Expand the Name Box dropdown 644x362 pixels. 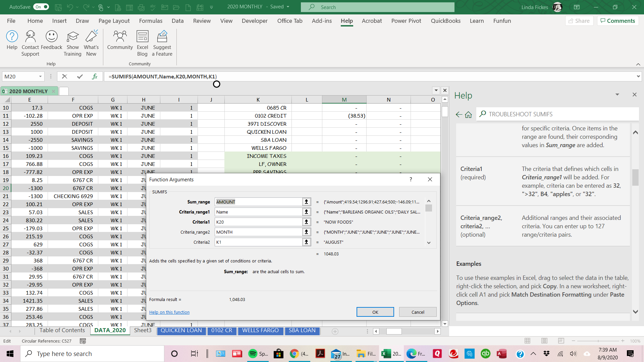click(x=40, y=76)
